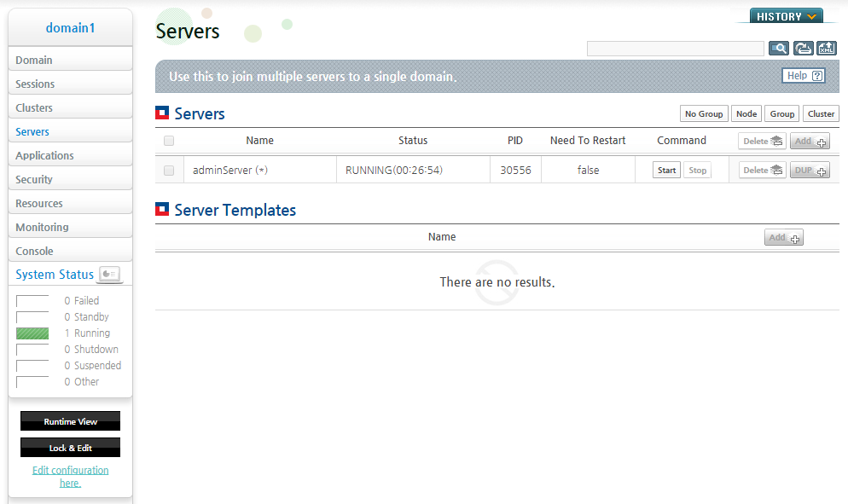
Task: Click the domain1 header title
Action: (x=70, y=28)
